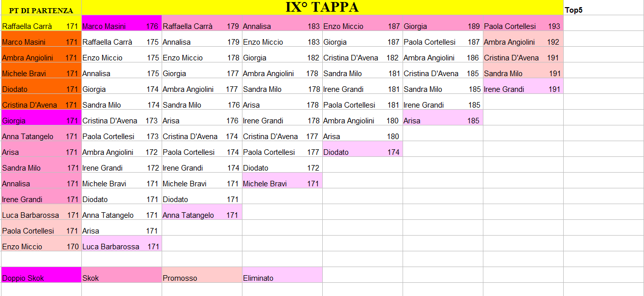644x296 pixels.
Task: Select Paola Cortellesi cell with 193 points
Action: click(x=523, y=26)
